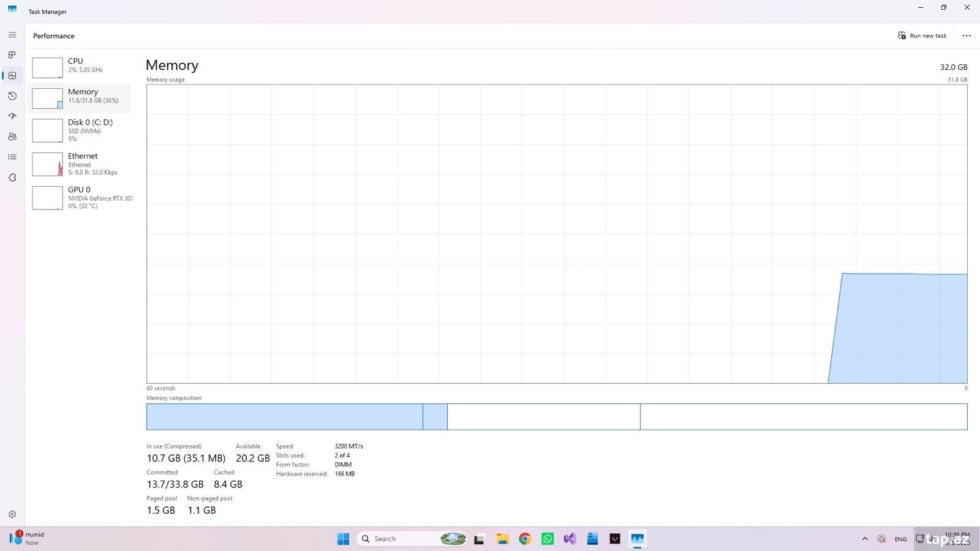Open the App history page icon
The height and width of the screenshot is (551, 980).
click(x=12, y=96)
